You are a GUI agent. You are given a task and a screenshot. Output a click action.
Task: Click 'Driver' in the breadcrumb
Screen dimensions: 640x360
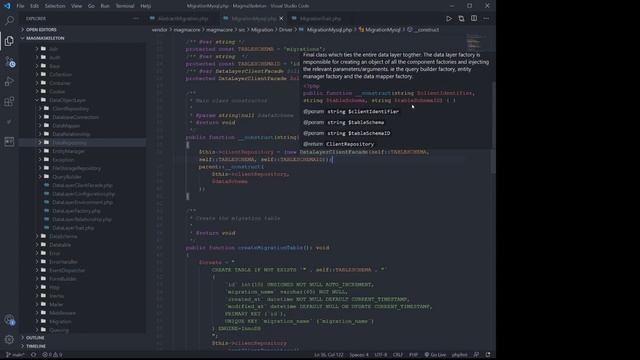point(285,30)
